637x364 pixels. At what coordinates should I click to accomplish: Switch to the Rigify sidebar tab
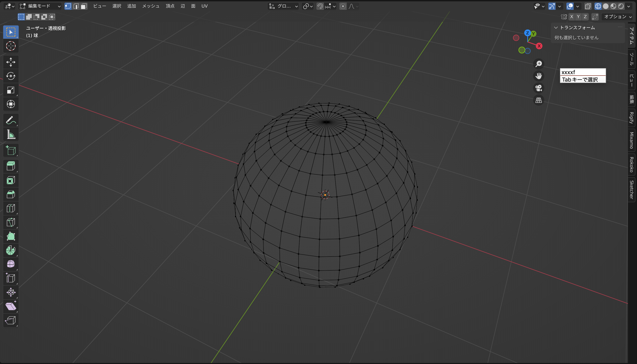point(632,117)
